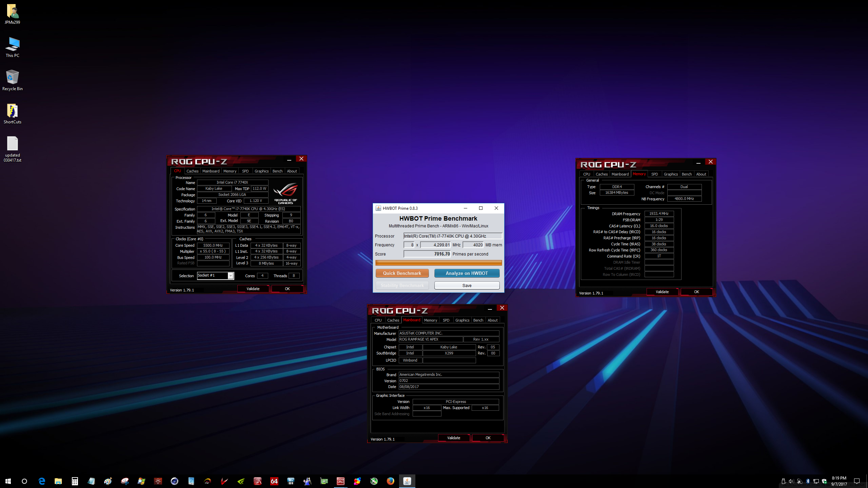Launch Firefox from taskbar
The height and width of the screenshot is (488, 868).
(x=390, y=481)
